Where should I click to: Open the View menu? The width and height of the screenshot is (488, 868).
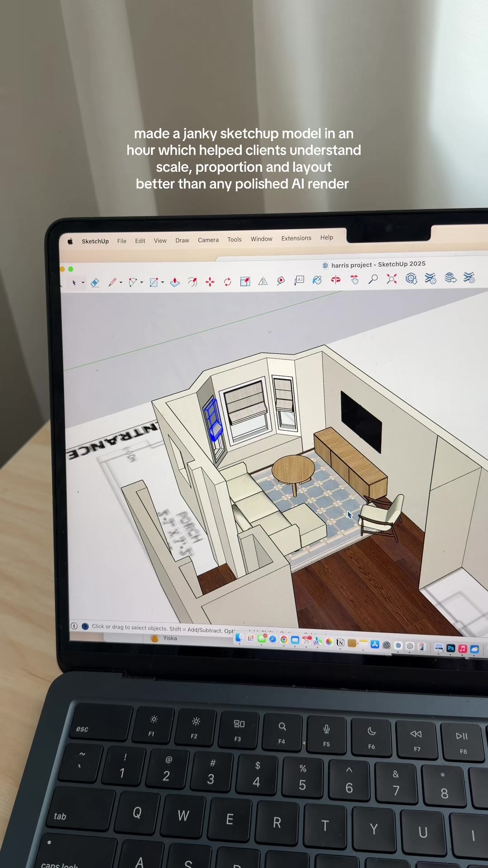(x=160, y=241)
